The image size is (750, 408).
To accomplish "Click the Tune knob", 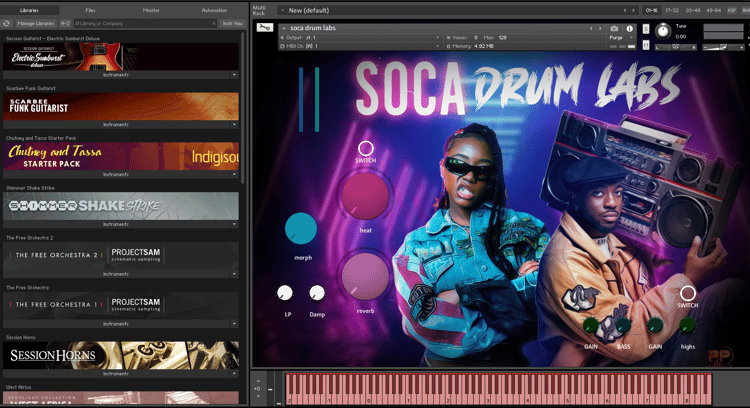I will click(663, 31).
